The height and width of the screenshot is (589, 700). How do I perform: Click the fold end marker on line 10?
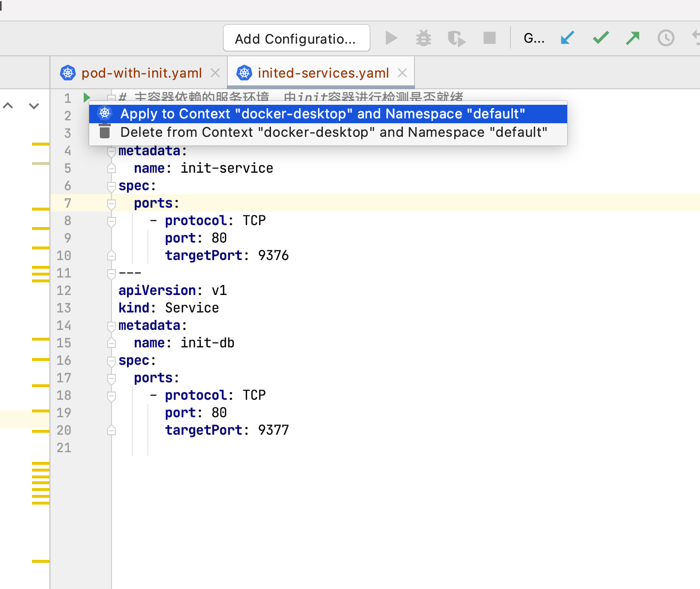[x=111, y=256]
